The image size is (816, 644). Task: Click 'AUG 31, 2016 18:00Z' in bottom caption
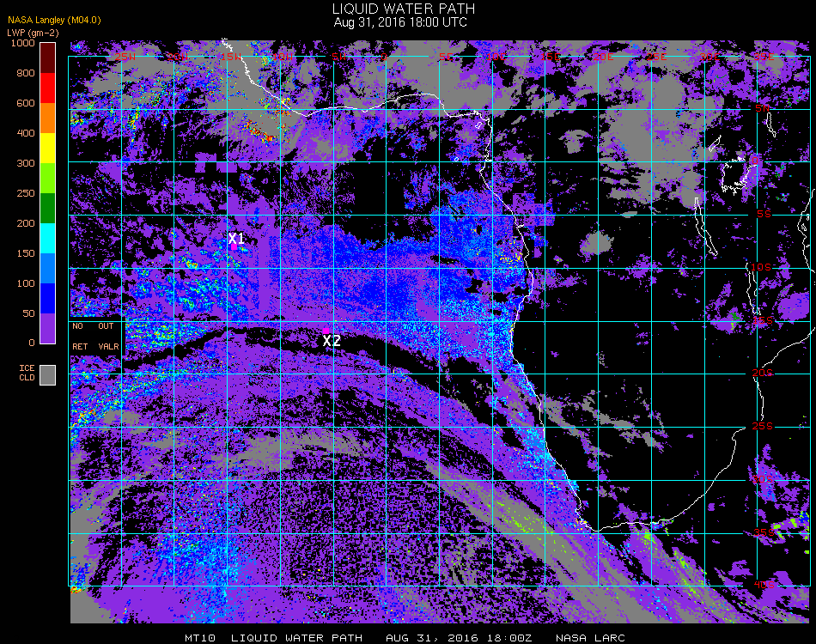point(459,638)
